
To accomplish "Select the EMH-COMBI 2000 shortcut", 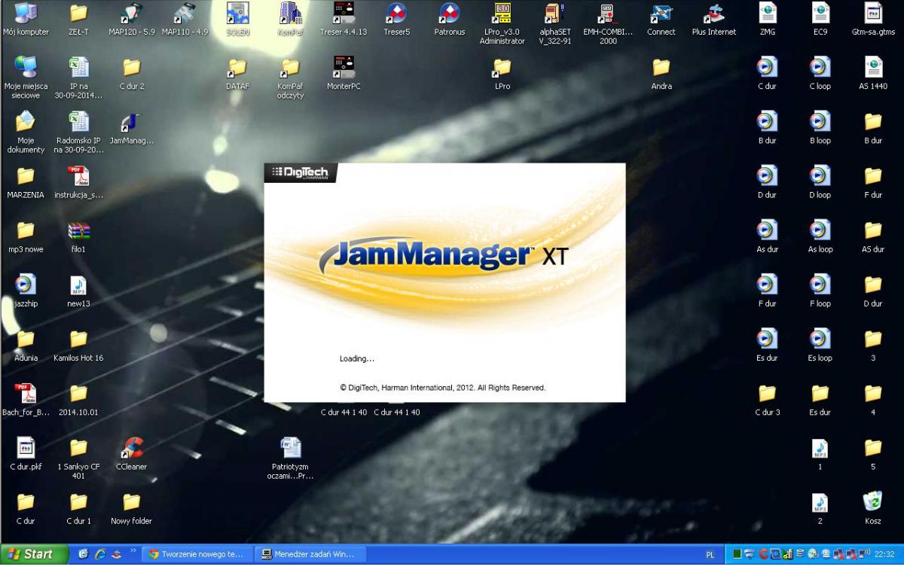I will point(608,23).
